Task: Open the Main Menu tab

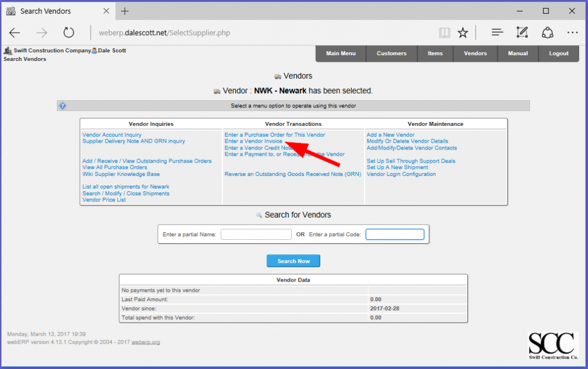Action: point(341,53)
